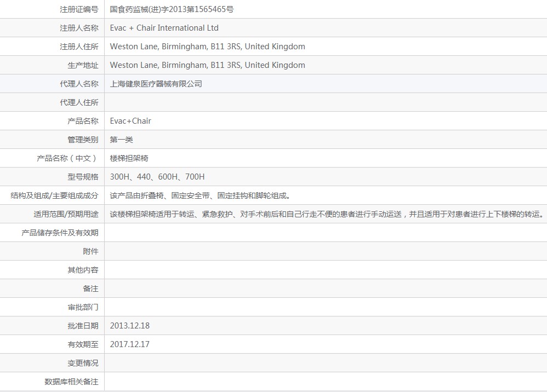Click the 产品储存条件及有效期 label
Image resolution: width=547 pixels, height=392 pixels.
60,233
